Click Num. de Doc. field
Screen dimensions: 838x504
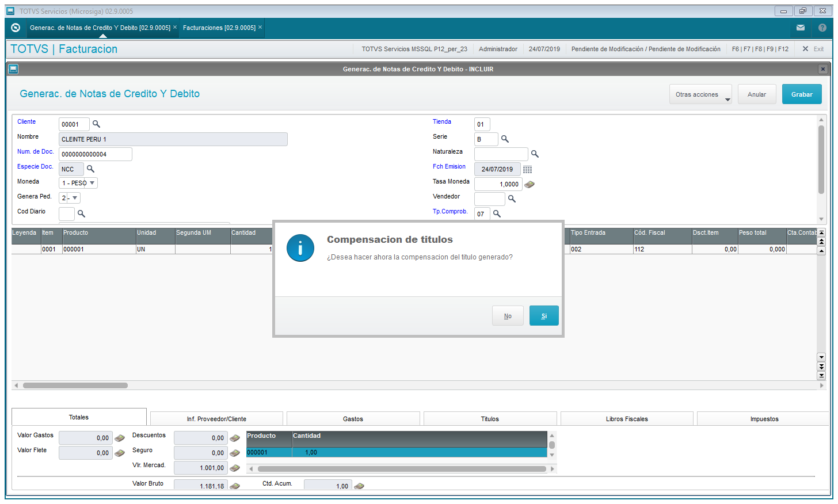95,154
